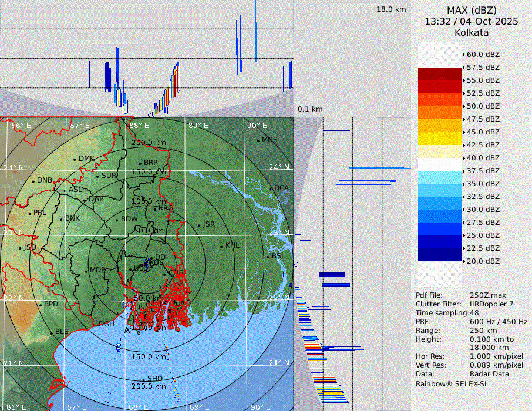Click the darkest blue 20.0 dBZ legend color
Image resolution: width=532 pixels, height=411 pixels.
pyautogui.click(x=439, y=255)
